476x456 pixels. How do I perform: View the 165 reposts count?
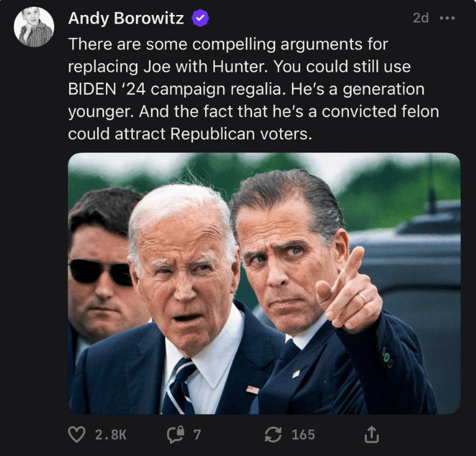pos(303,435)
